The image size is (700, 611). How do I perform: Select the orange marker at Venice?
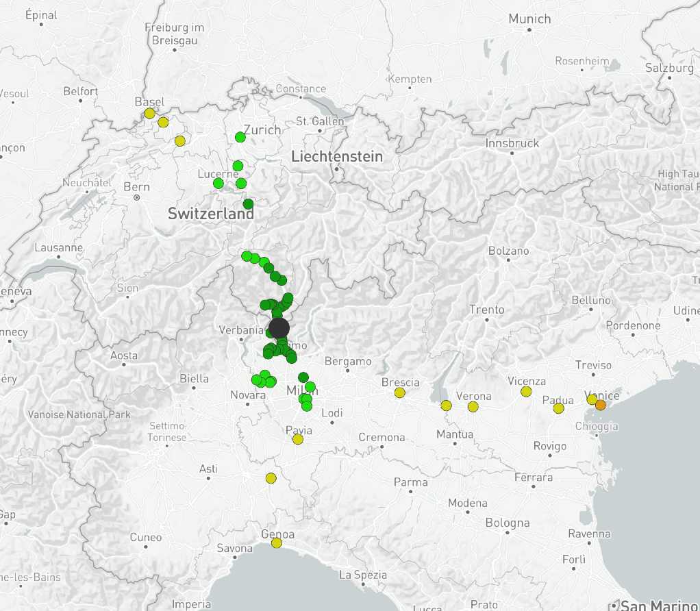pyautogui.click(x=601, y=405)
